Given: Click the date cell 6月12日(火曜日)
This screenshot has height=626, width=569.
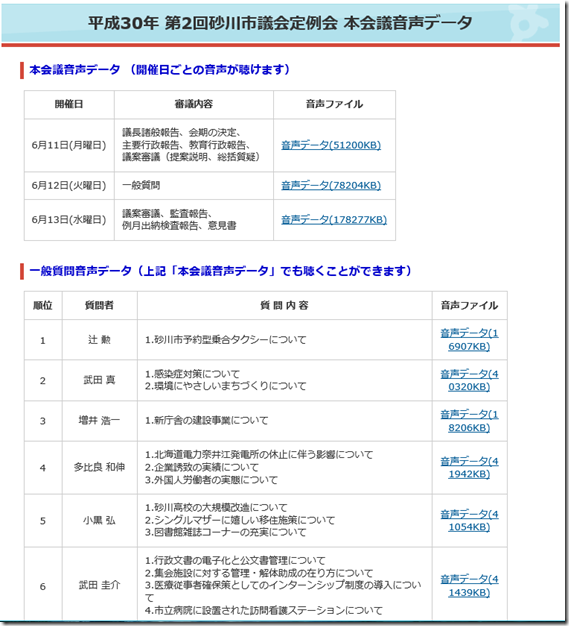Looking at the screenshot, I should (69, 185).
